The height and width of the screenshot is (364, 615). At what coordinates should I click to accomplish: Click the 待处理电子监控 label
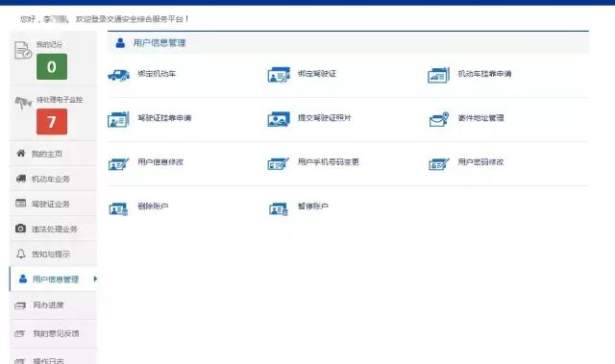pos(60,100)
